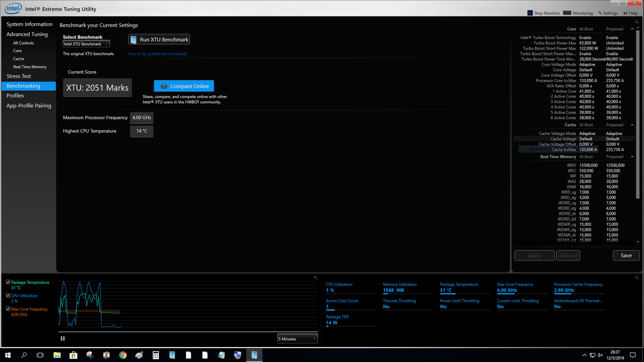Open Chrome from the taskbar

[x=123, y=355]
